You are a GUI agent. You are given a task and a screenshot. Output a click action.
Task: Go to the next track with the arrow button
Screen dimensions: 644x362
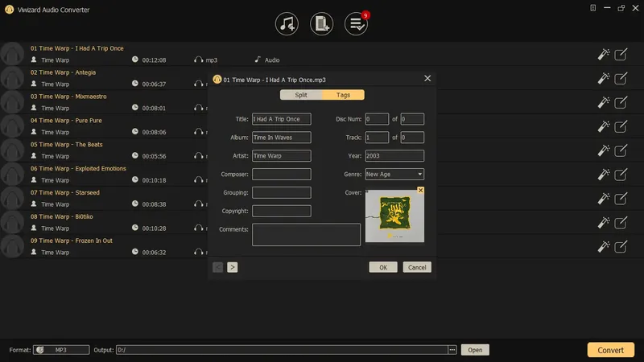(232, 267)
